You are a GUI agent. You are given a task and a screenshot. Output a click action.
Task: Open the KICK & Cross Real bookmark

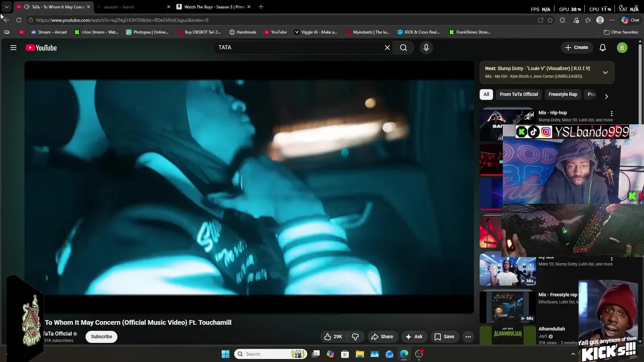419,32
